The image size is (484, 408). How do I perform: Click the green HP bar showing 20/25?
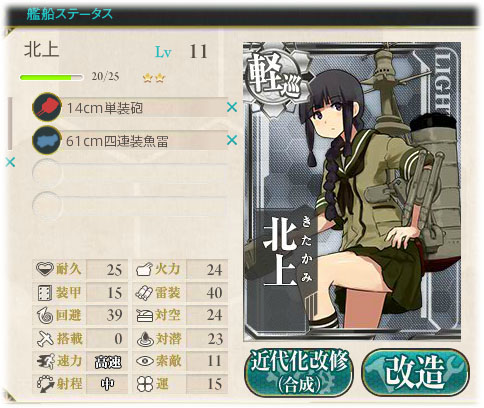(51, 77)
